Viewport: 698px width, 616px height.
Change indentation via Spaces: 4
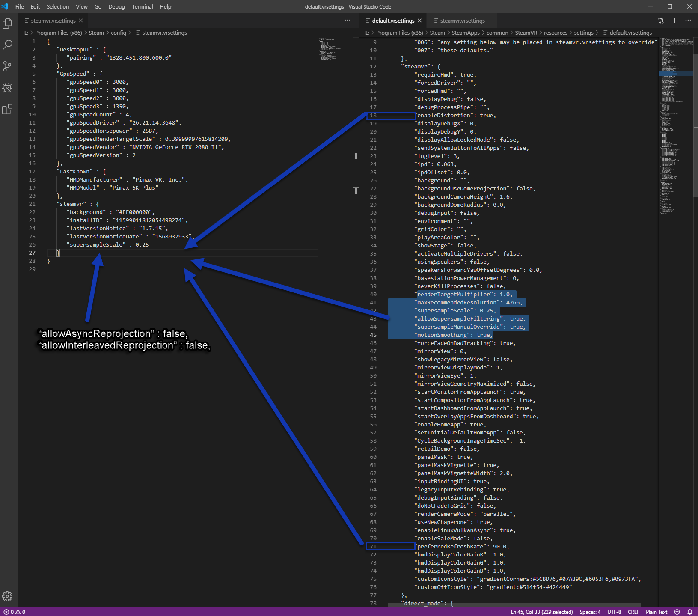click(x=590, y=612)
